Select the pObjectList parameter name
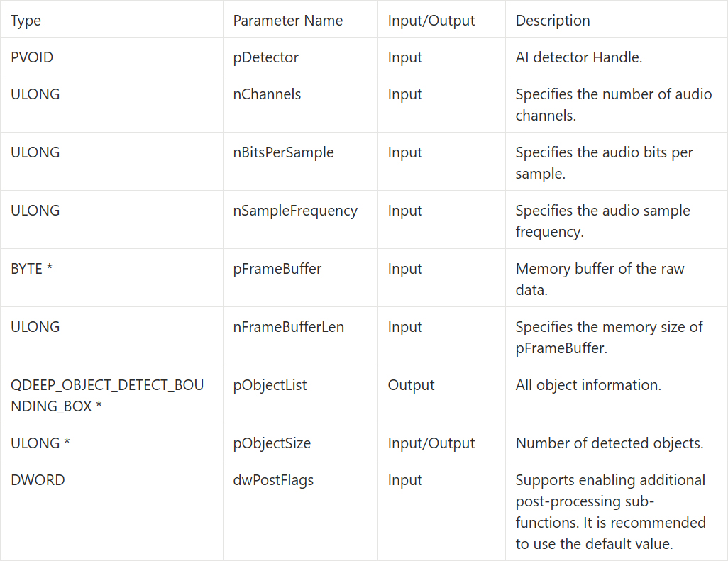728x561 pixels. [x=270, y=385]
